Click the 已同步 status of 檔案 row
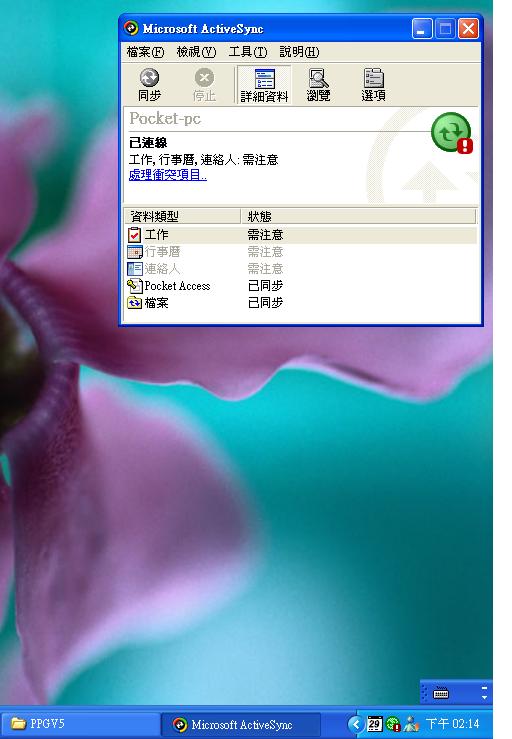The width and height of the screenshot is (512, 739). point(265,303)
